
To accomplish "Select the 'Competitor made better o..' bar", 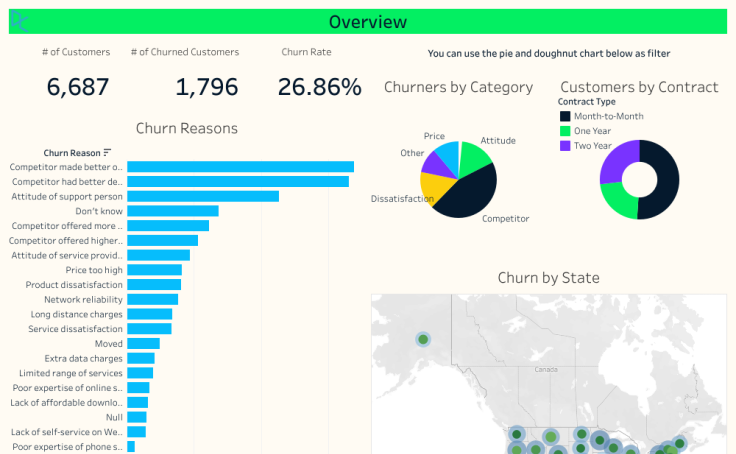I will (x=240, y=167).
